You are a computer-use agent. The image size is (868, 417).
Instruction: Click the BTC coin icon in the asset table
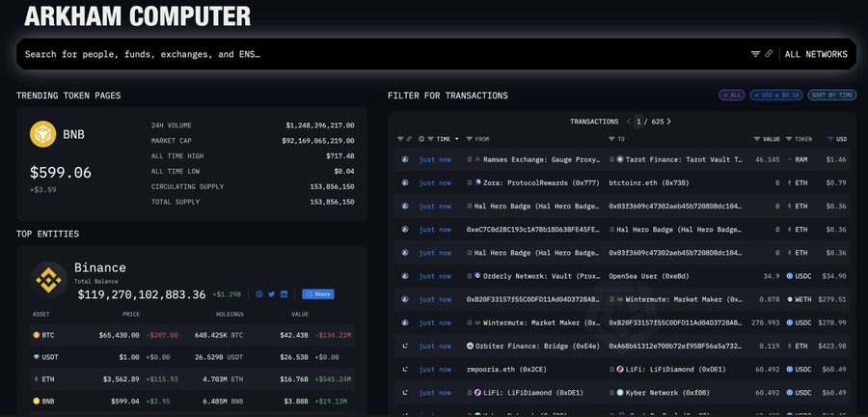pyautogui.click(x=37, y=335)
